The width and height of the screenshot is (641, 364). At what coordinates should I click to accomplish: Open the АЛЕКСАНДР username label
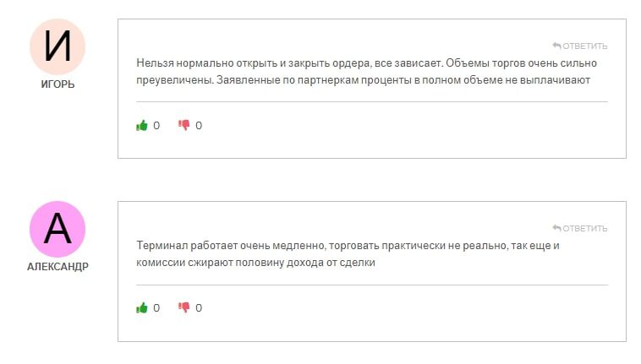(58, 267)
